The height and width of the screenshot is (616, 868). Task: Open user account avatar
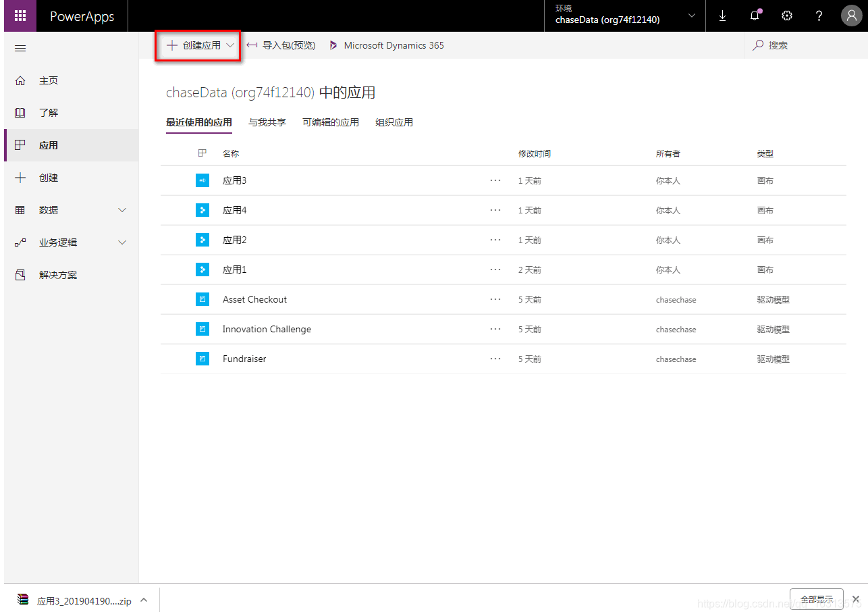click(851, 16)
